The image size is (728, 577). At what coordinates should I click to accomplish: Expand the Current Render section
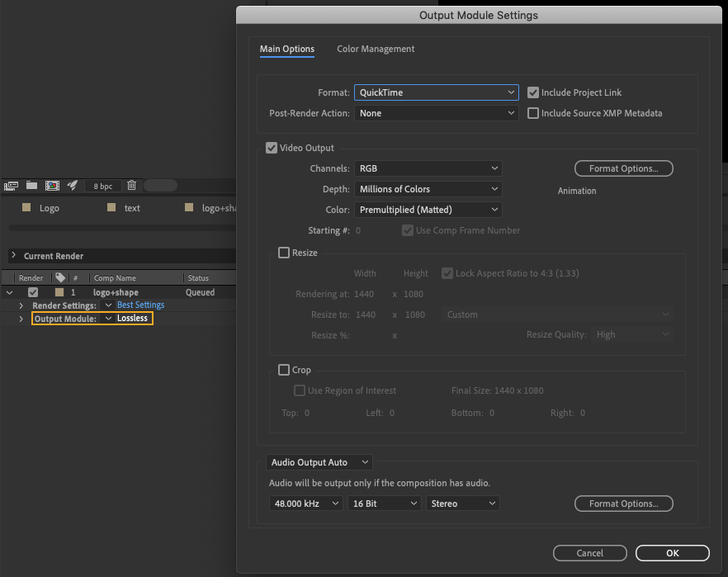point(13,256)
